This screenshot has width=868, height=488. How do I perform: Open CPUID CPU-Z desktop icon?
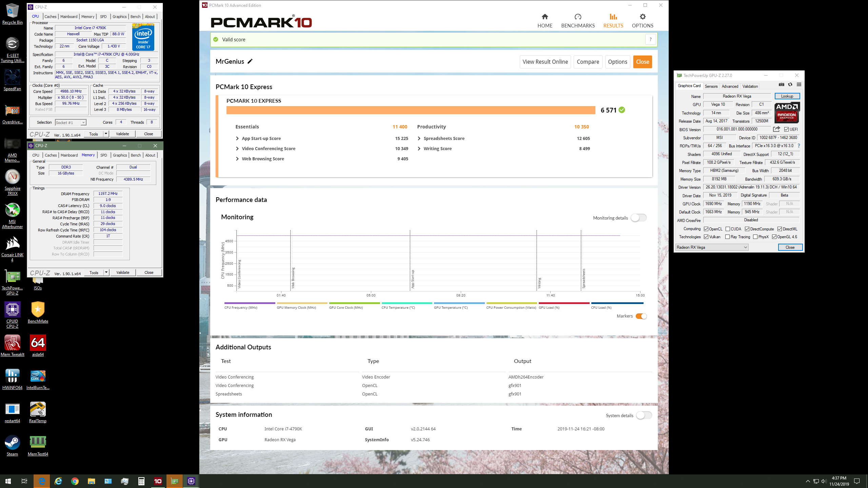pyautogui.click(x=13, y=315)
